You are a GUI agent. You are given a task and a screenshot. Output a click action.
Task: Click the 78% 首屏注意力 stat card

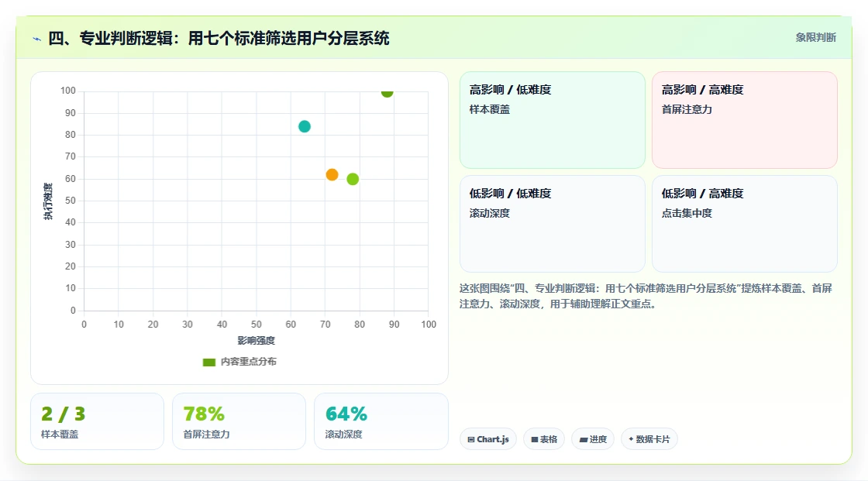pos(239,421)
